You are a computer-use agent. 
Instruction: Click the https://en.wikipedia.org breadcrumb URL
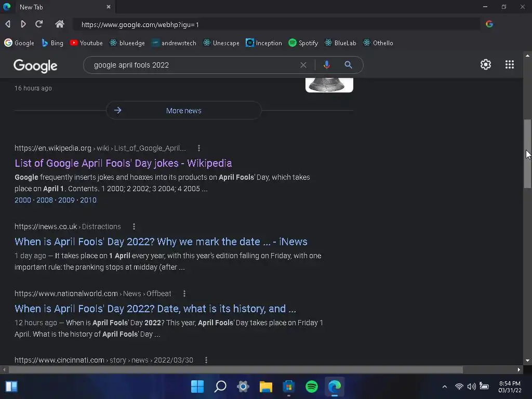100,148
